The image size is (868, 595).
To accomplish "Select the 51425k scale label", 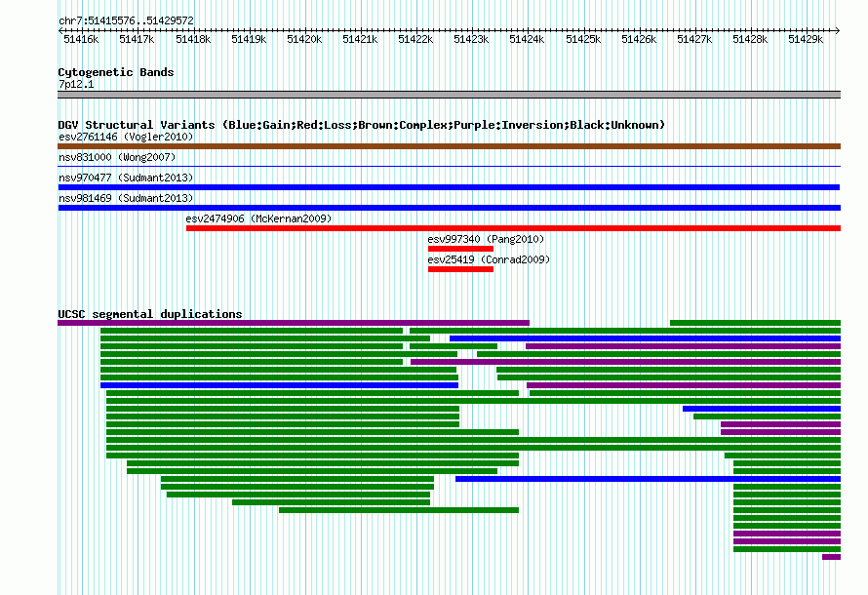I will (583, 39).
